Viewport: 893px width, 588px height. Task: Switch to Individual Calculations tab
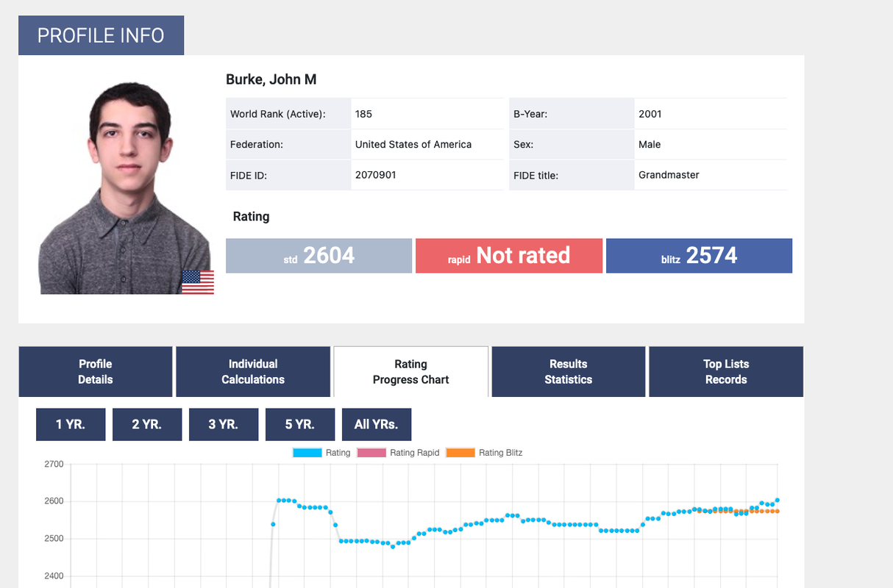coord(253,372)
